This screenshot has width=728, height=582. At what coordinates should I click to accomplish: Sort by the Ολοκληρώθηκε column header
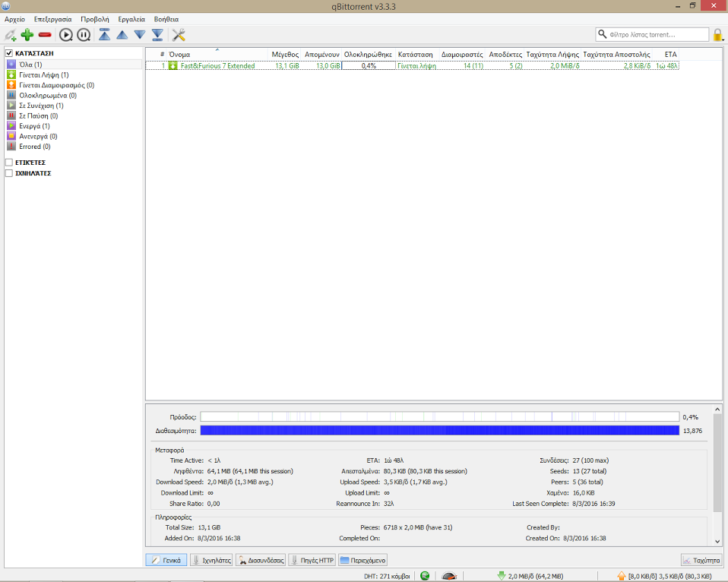coord(368,54)
